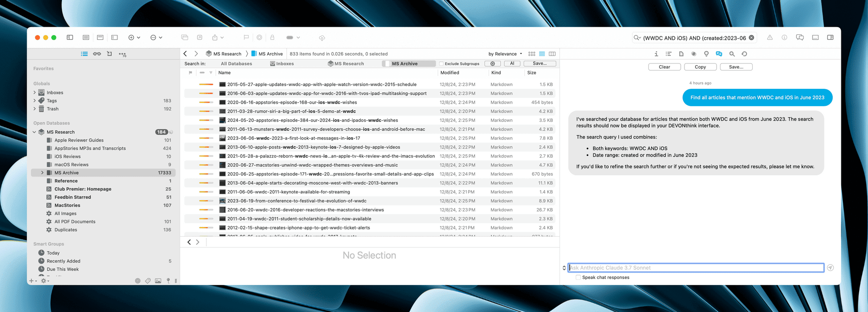The height and width of the screenshot is (312, 868).
Task: Switch to column view icon
Action: (552, 54)
